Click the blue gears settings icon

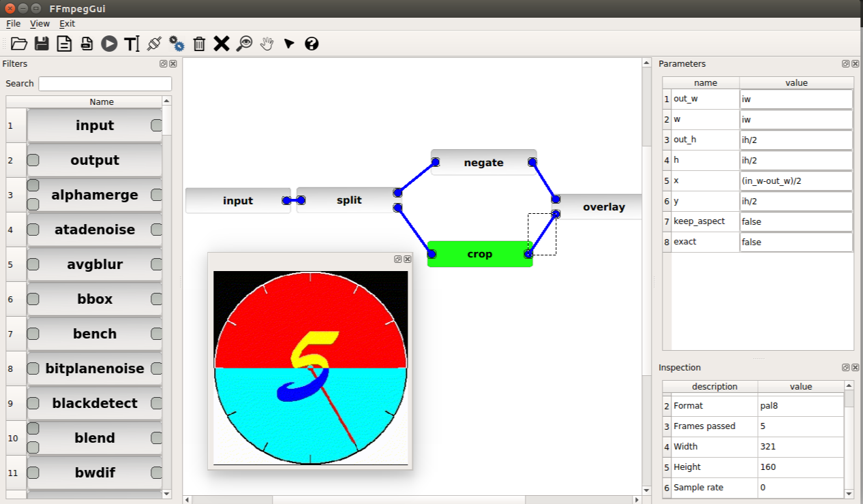[177, 44]
